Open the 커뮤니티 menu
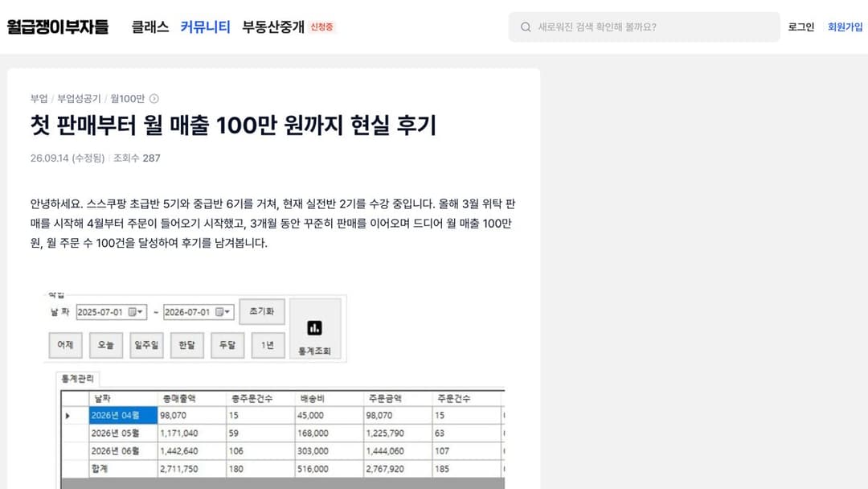The image size is (868, 489). coord(205,27)
